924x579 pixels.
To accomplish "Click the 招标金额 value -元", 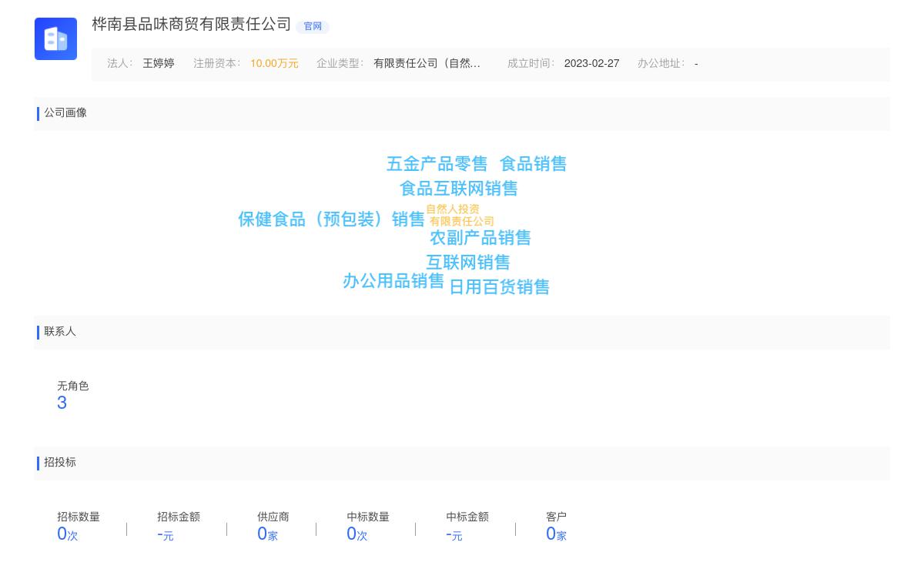I will [166, 535].
